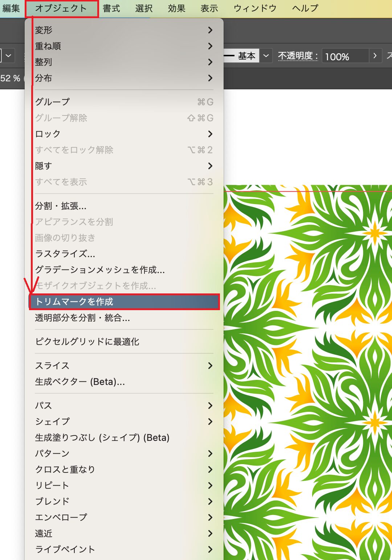392x560 pixels.
Task: Expand the エンベロープ submenu
Action: [x=124, y=518]
